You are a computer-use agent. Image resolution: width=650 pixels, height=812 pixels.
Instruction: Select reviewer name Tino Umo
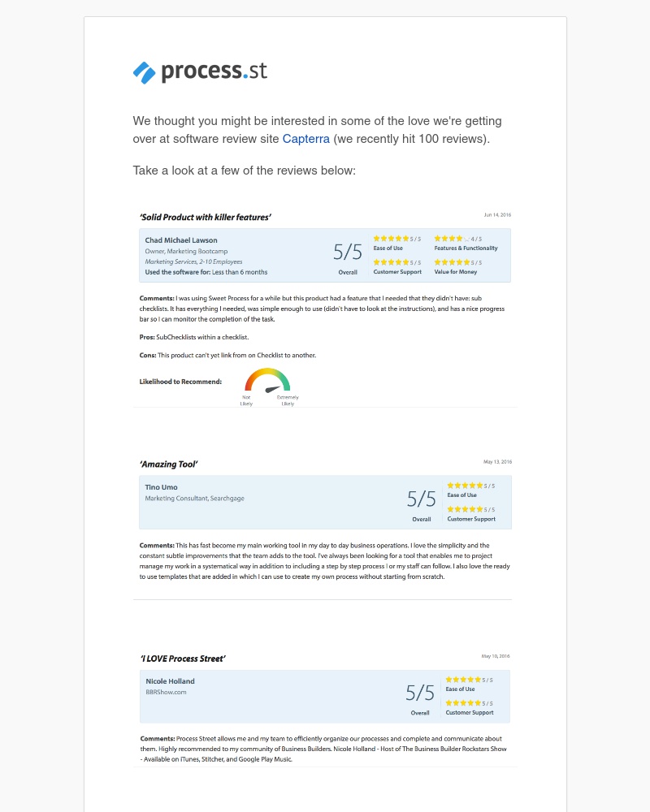161,487
